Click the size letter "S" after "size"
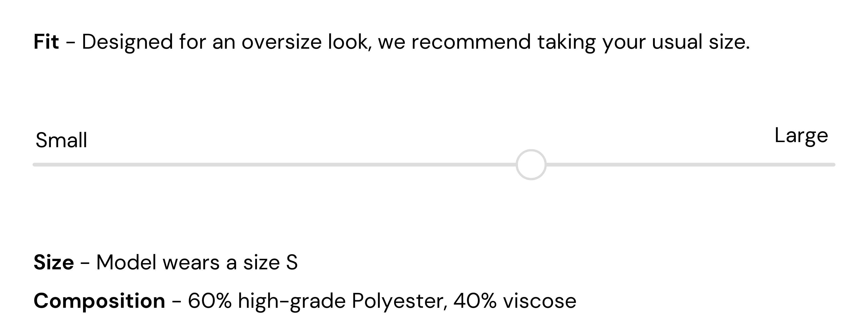 (x=292, y=263)
